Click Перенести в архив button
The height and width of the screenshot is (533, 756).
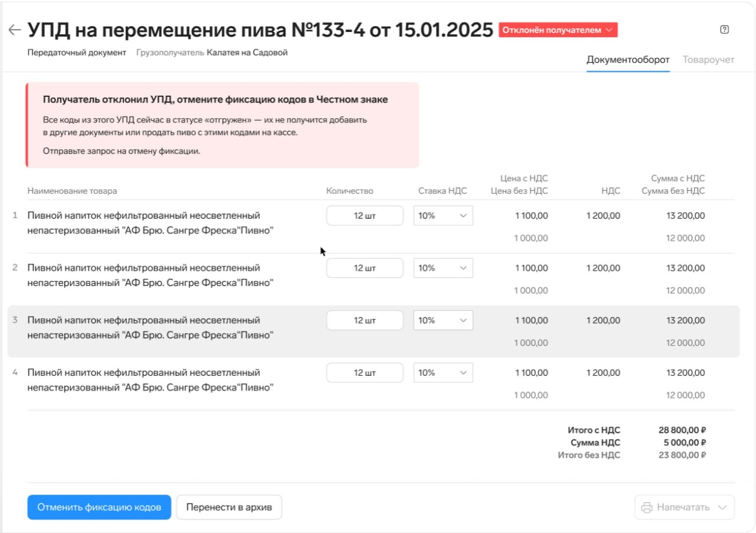click(x=229, y=507)
